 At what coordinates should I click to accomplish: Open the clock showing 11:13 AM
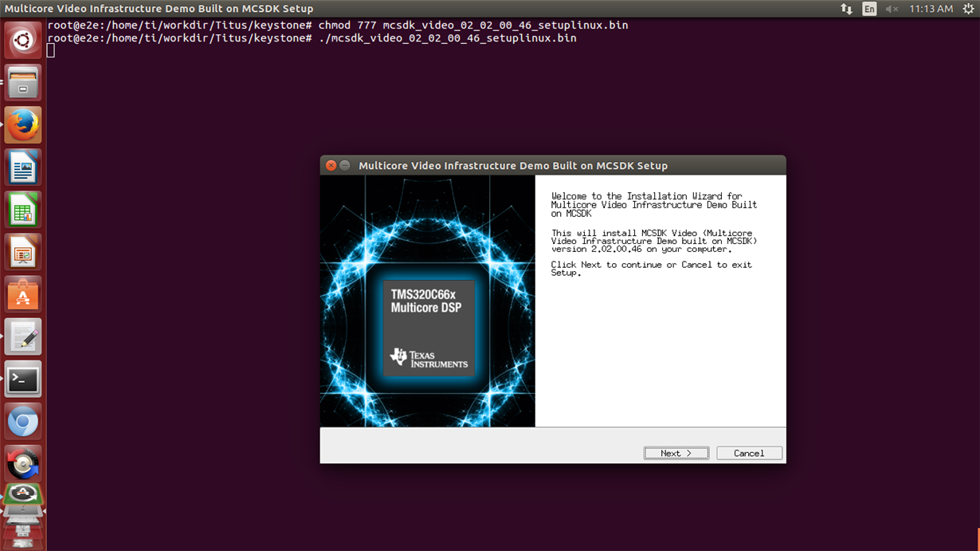(x=931, y=9)
